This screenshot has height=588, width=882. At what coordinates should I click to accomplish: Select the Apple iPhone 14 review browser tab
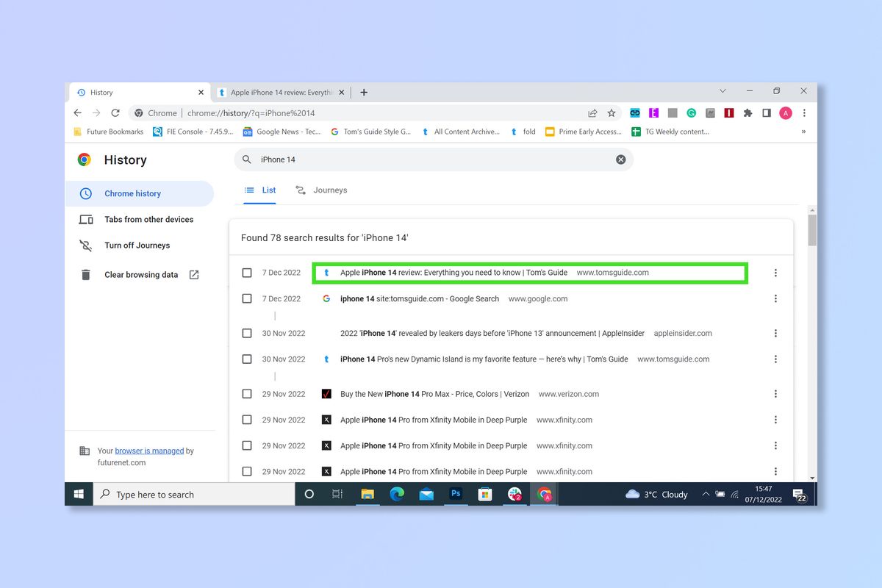[279, 92]
